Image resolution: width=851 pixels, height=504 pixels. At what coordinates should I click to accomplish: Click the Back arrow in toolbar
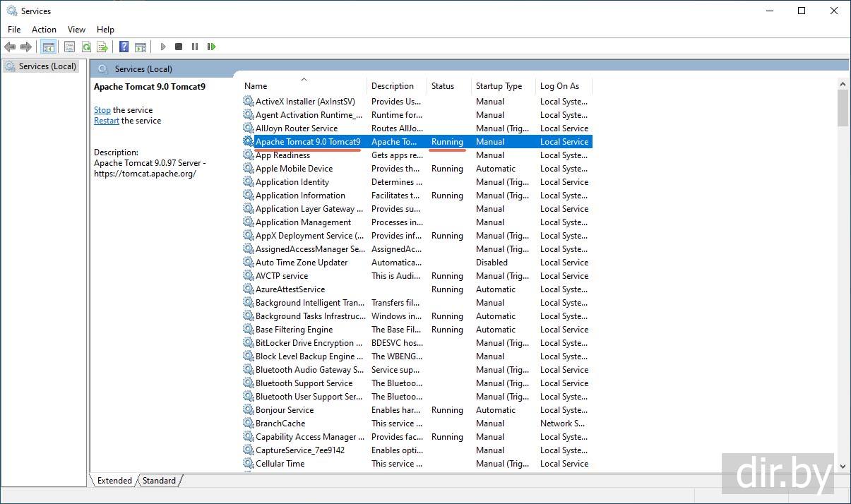[x=10, y=47]
